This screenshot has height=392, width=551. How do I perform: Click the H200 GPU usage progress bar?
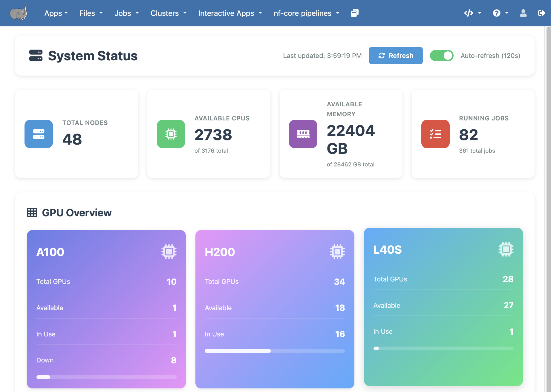[275, 351]
